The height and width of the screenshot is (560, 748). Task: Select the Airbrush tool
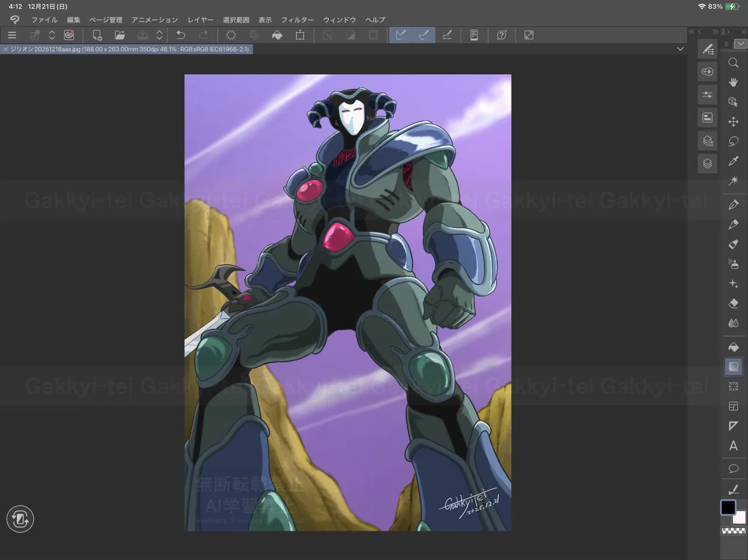tap(733, 264)
